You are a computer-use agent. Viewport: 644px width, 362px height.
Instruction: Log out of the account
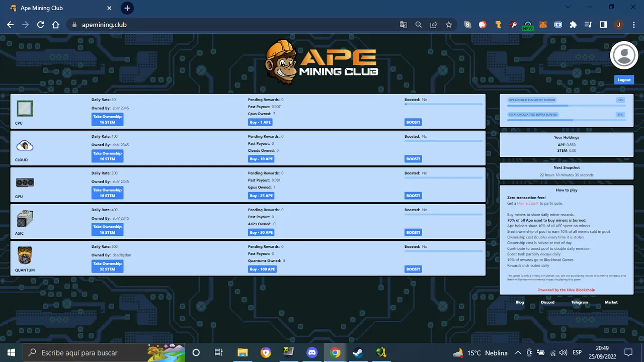(x=624, y=80)
